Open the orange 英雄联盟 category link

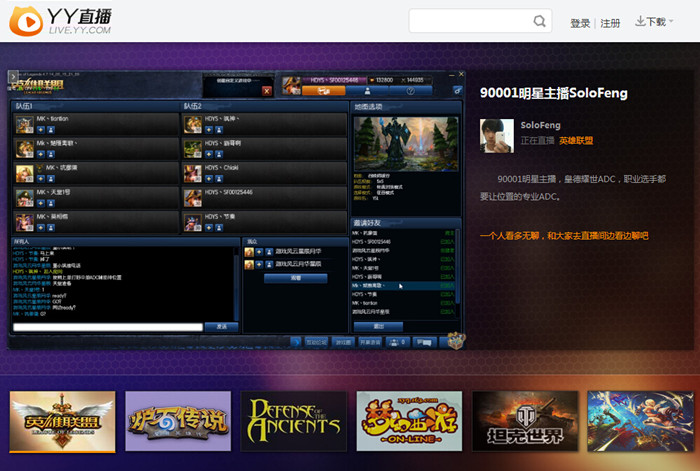tap(576, 141)
